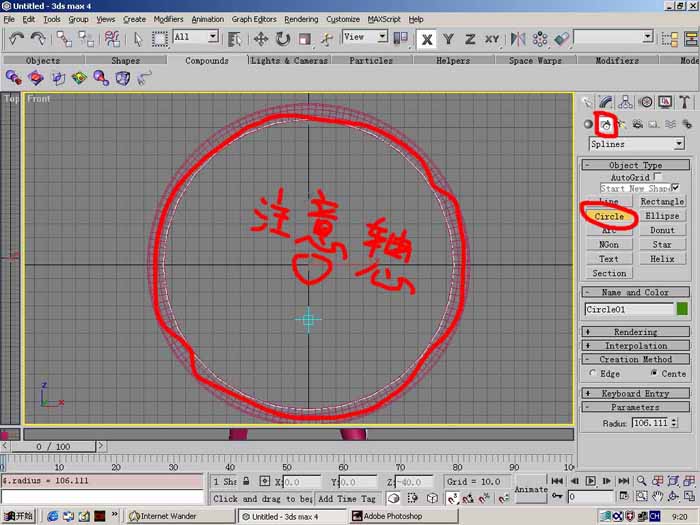
Task: Activate the Unlink Selection tool
Action: pos(86,39)
